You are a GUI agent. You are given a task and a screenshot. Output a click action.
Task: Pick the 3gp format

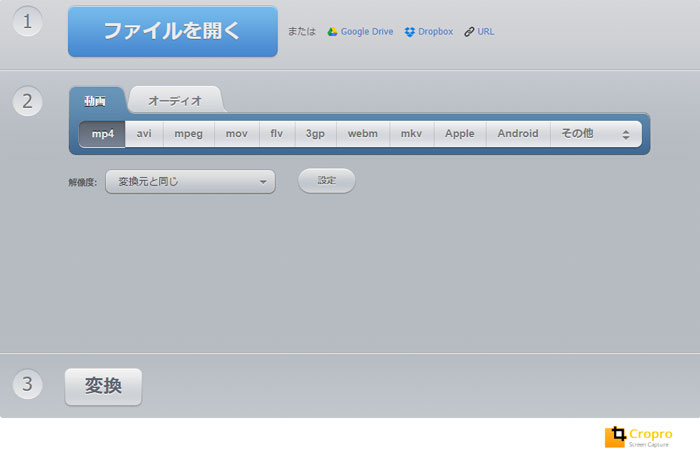[315, 134]
